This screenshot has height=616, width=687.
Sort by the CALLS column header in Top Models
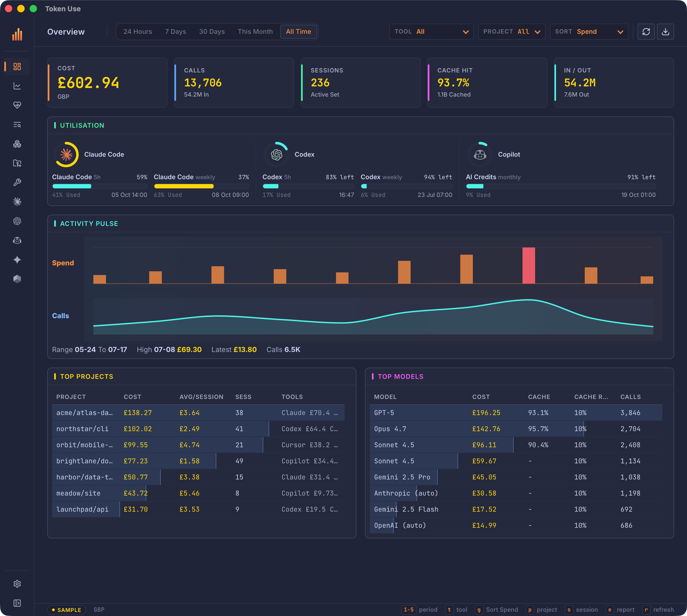pos(630,397)
